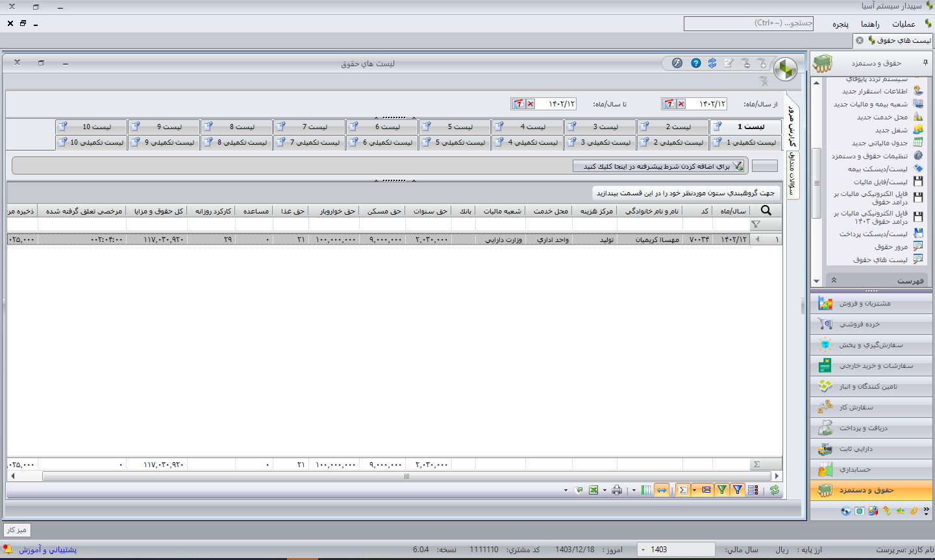Open the 'راهنما' menu

click(x=870, y=24)
